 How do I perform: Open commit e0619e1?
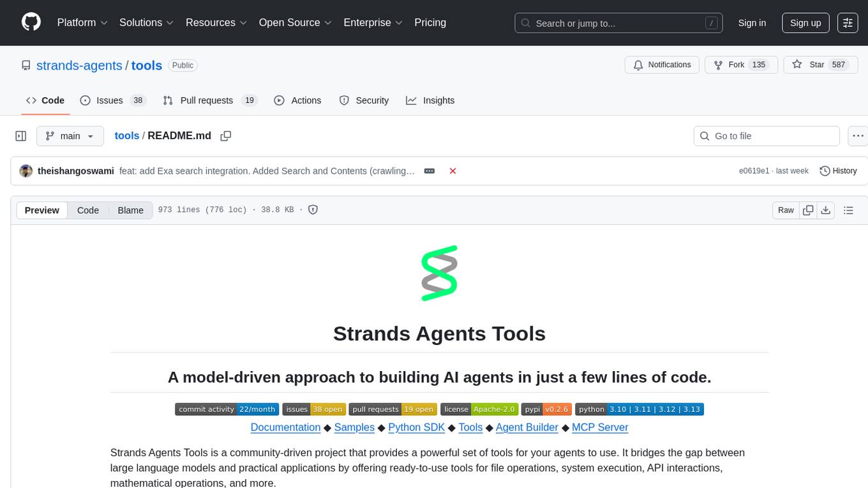(x=755, y=171)
